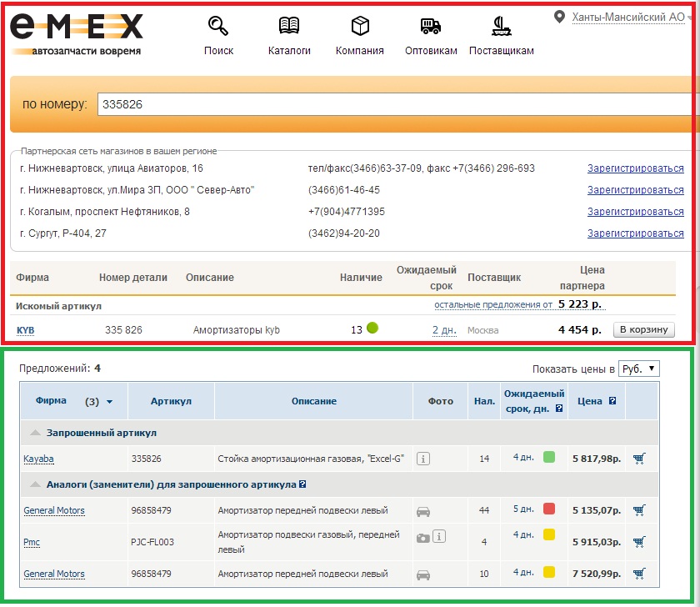The image size is (700, 607).
Task: Click the camera icon in the Pmc row
Action: pos(422,539)
